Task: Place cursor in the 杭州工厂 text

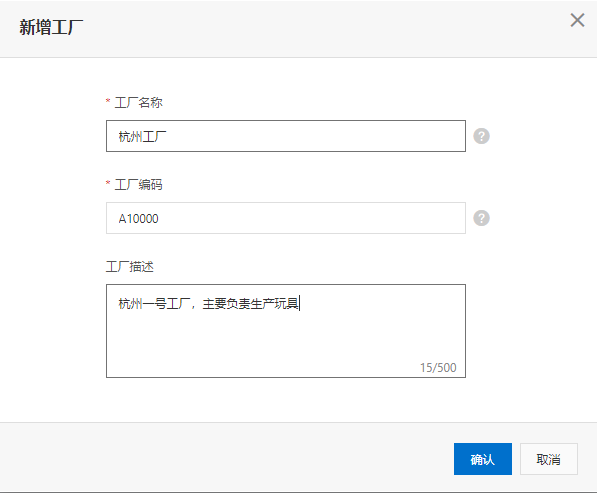Action: (x=142, y=136)
